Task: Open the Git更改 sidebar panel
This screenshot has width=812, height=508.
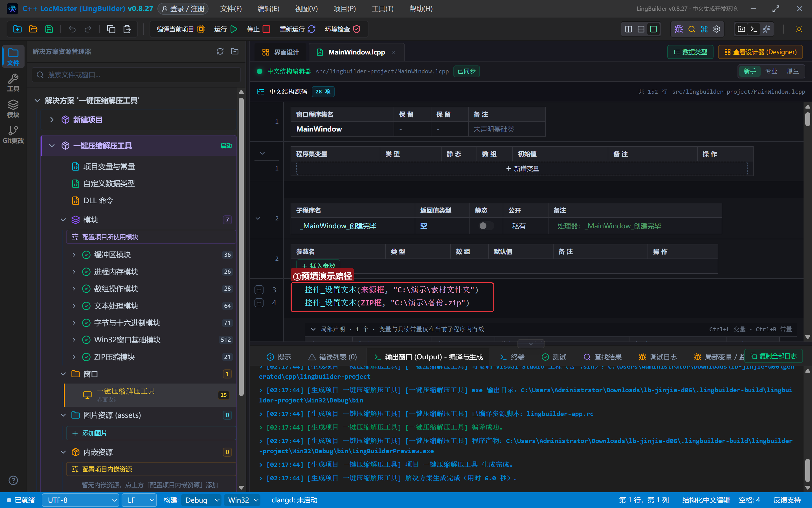Action: click(13, 135)
